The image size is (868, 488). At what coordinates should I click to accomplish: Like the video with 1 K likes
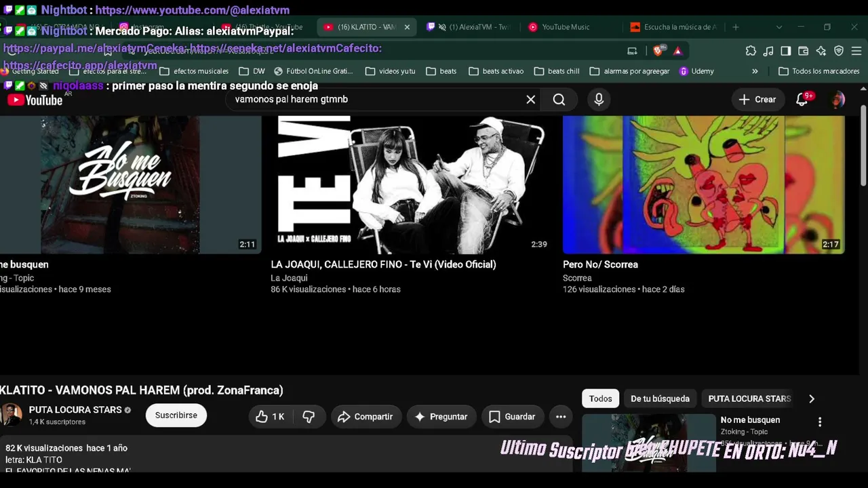269,417
